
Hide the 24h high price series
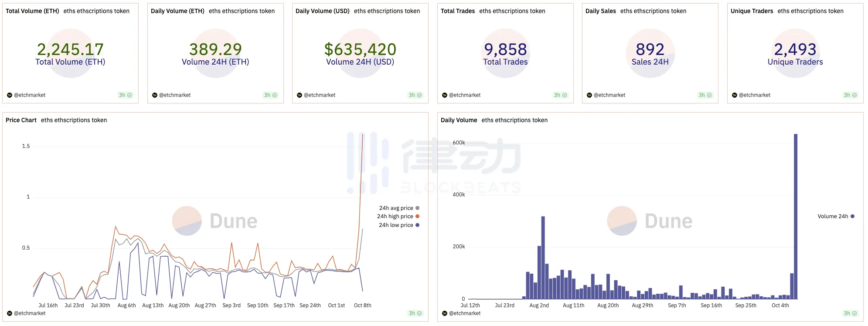[x=395, y=216]
